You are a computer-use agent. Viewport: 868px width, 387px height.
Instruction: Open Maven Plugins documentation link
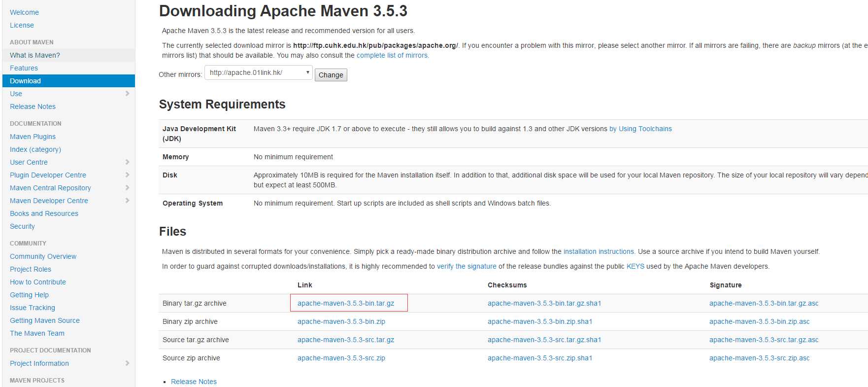33,137
